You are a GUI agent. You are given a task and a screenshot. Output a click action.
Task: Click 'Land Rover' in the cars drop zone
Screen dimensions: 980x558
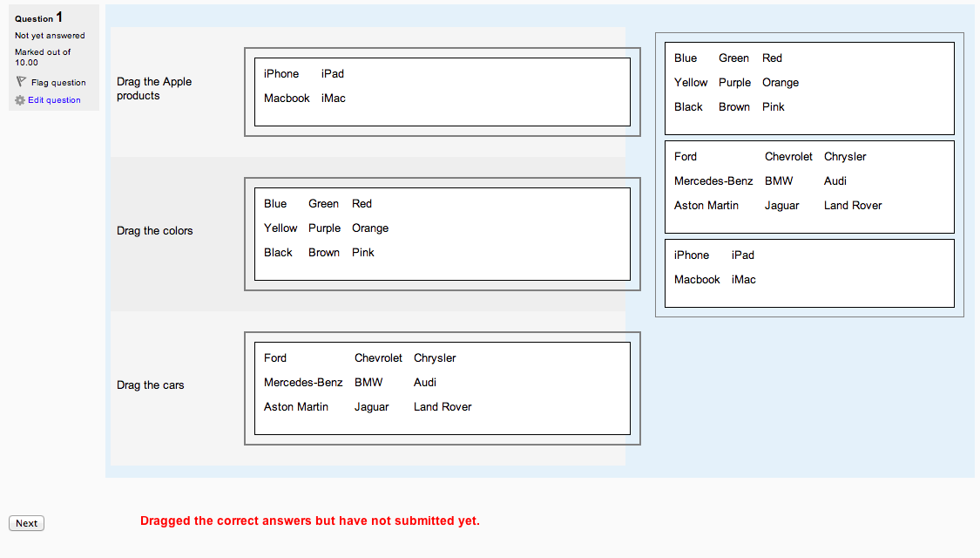(443, 407)
